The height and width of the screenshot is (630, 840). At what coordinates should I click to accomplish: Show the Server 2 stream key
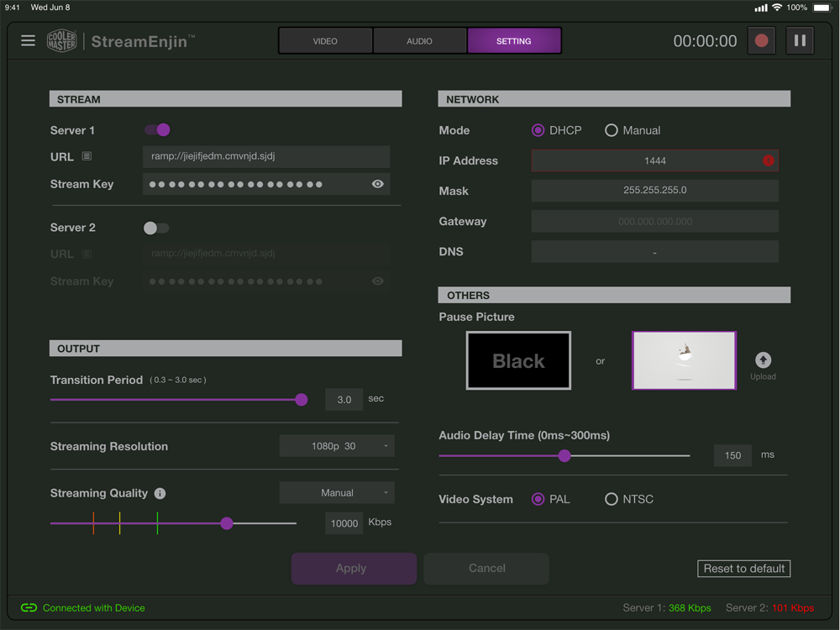(378, 281)
